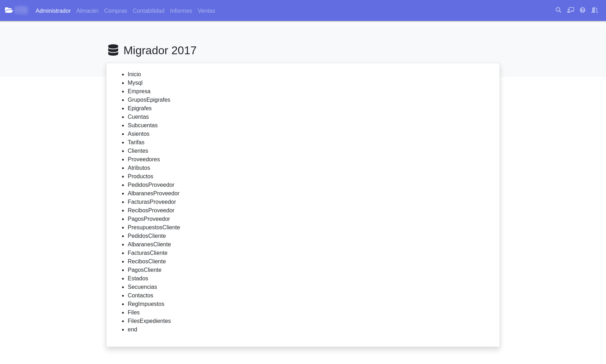The width and height of the screenshot is (606, 364).
Task: Click the GruposEpigrafes list entry
Action: [x=149, y=100]
